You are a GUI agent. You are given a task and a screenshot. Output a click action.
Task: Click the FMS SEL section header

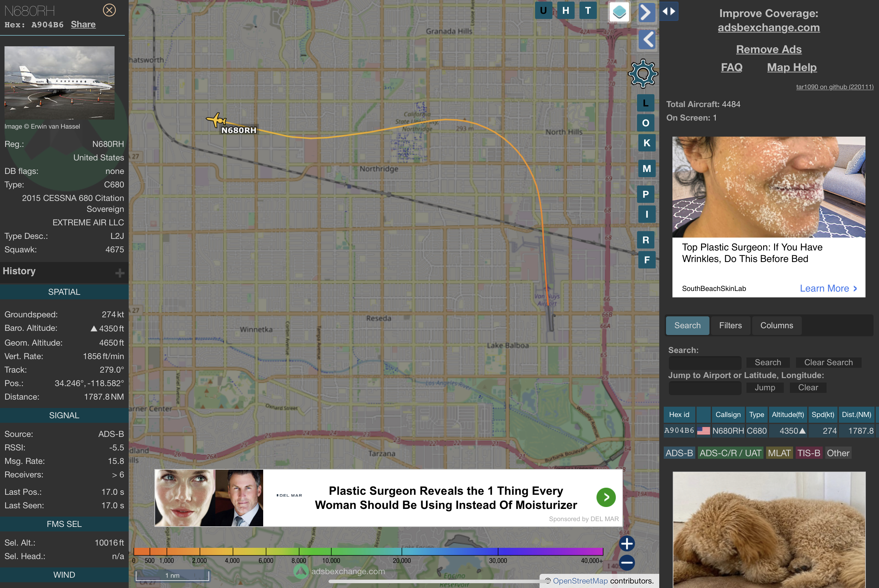[64, 524]
